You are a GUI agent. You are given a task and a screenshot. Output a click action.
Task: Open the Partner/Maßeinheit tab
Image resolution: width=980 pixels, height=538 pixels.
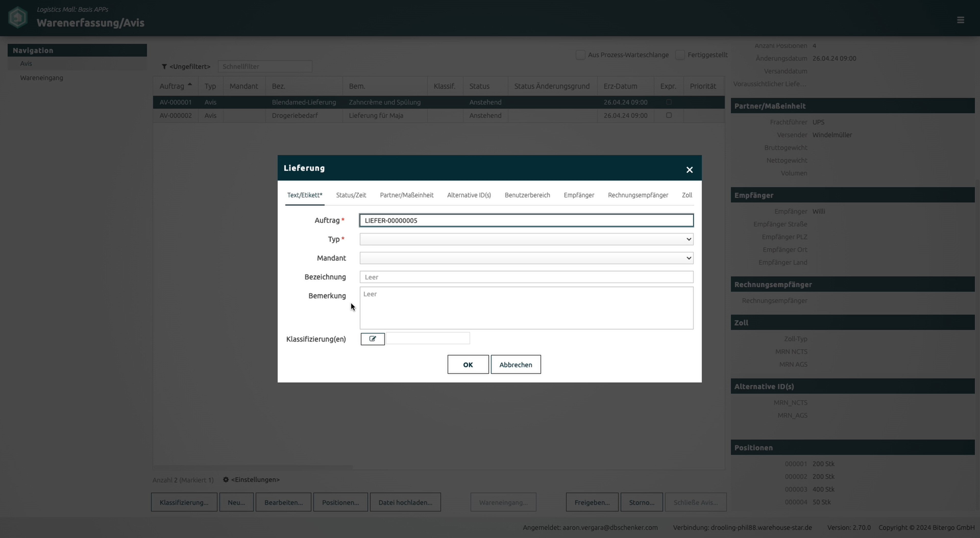tap(407, 195)
